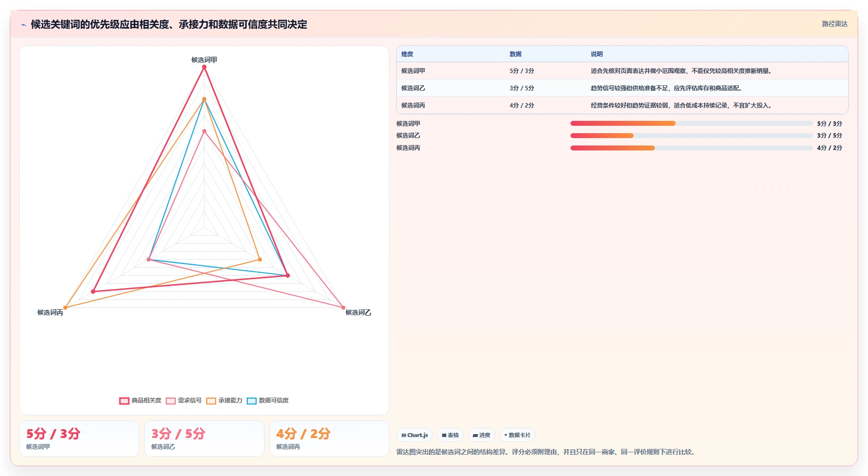Click the page title 候选关键词的优先级

coord(169,25)
